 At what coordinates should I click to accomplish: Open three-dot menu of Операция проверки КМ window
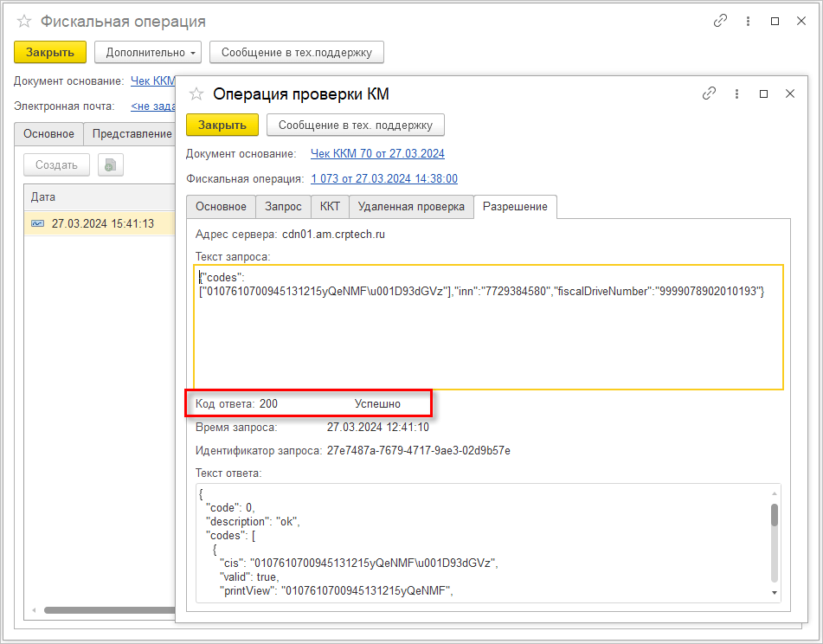pyautogui.click(x=737, y=93)
